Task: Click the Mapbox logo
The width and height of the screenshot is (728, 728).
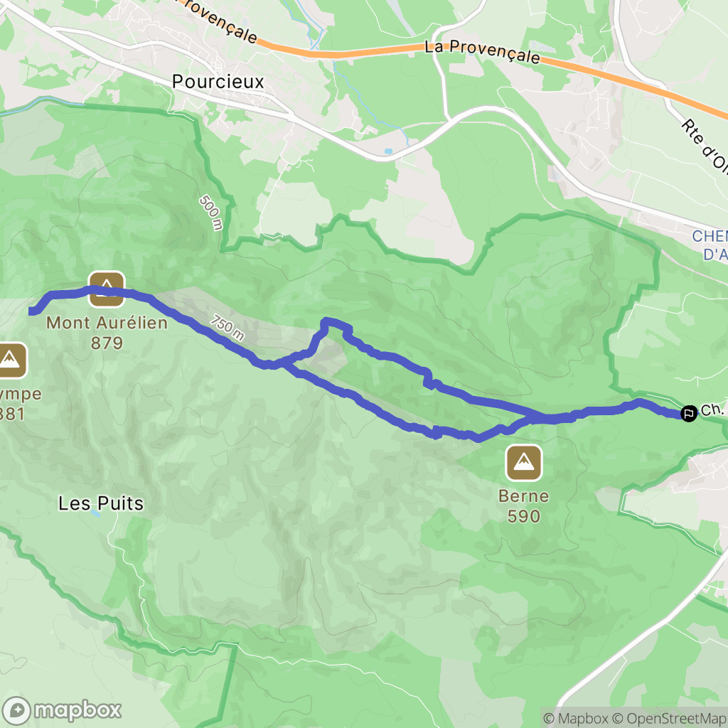Action: pyautogui.click(x=62, y=710)
